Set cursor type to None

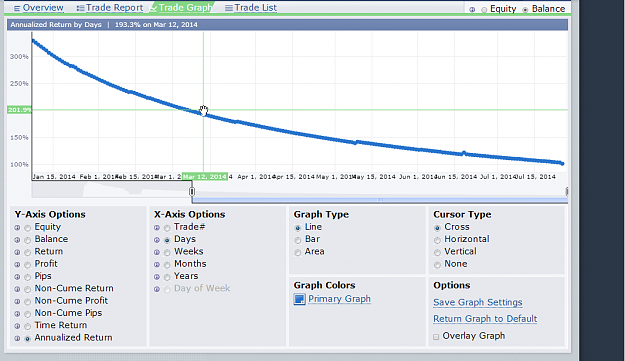437,265
